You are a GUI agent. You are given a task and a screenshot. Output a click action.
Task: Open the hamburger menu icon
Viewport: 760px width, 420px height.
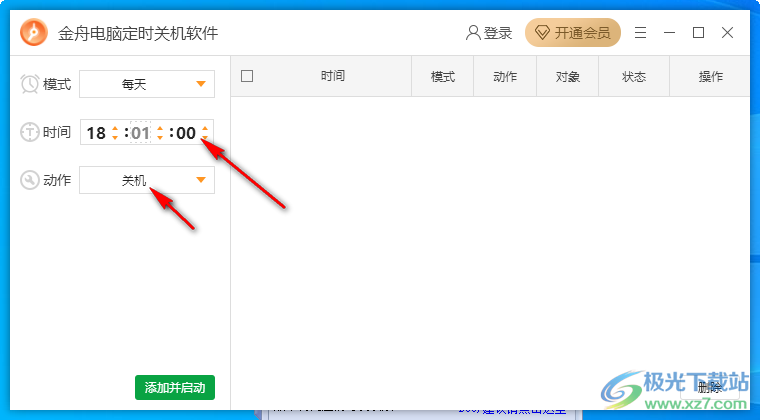pyautogui.click(x=640, y=33)
